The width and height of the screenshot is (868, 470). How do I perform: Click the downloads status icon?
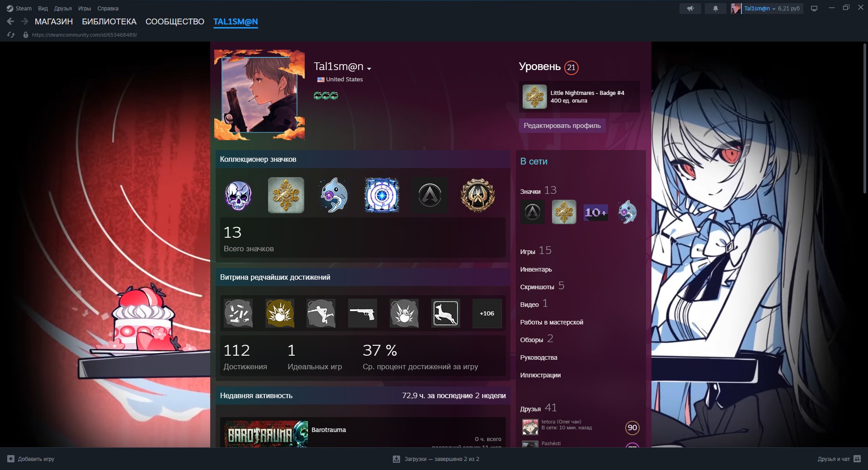tap(396, 459)
